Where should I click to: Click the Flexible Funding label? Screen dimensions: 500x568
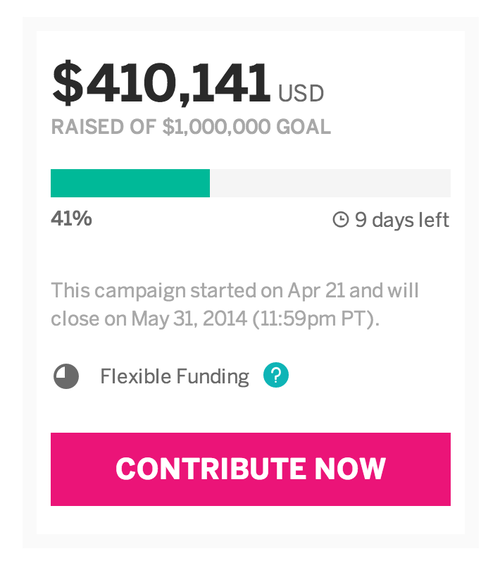pyautogui.click(x=175, y=376)
